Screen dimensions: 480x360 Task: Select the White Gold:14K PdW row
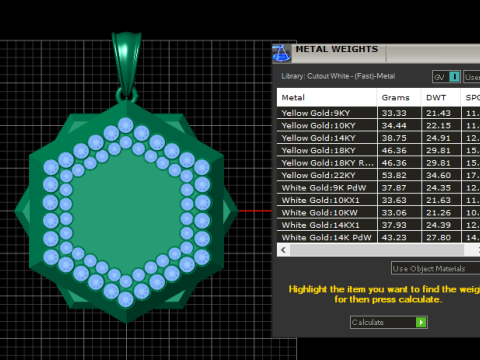click(x=378, y=237)
